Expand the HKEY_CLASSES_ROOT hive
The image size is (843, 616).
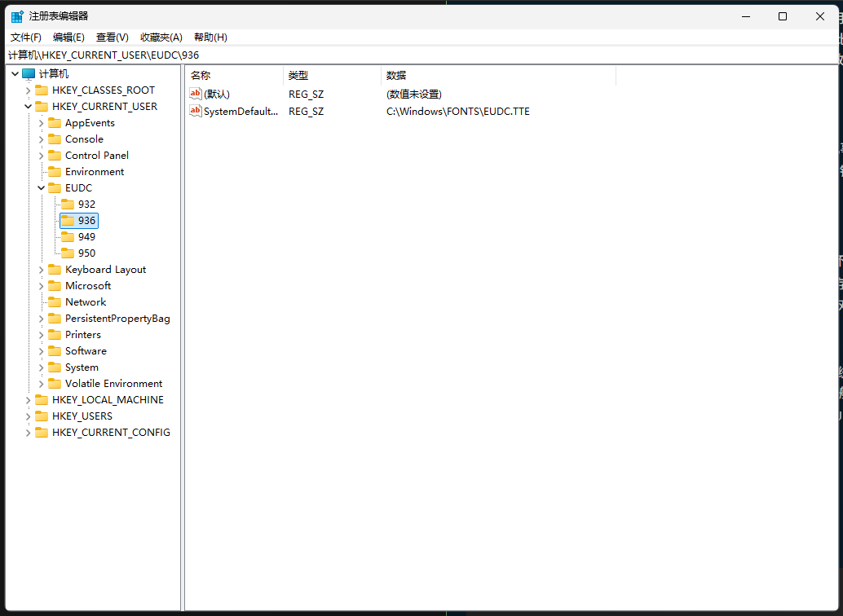coord(28,90)
